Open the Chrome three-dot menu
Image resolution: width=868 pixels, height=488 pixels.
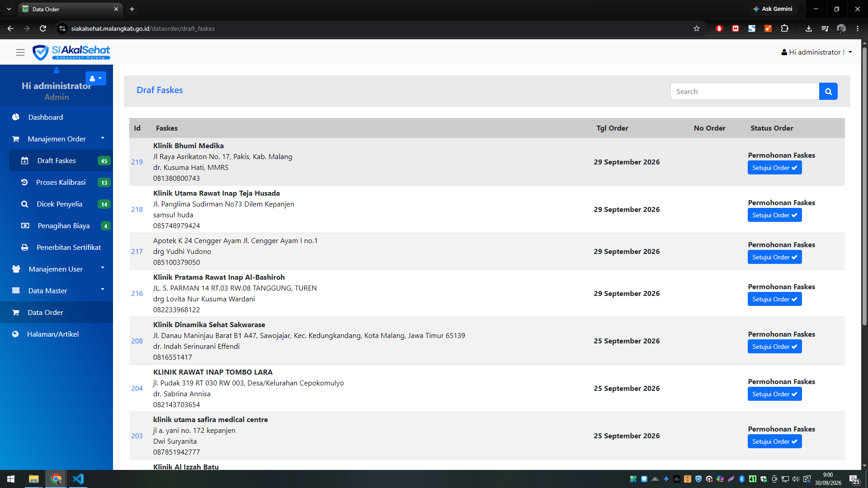pyautogui.click(x=858, y=28)
